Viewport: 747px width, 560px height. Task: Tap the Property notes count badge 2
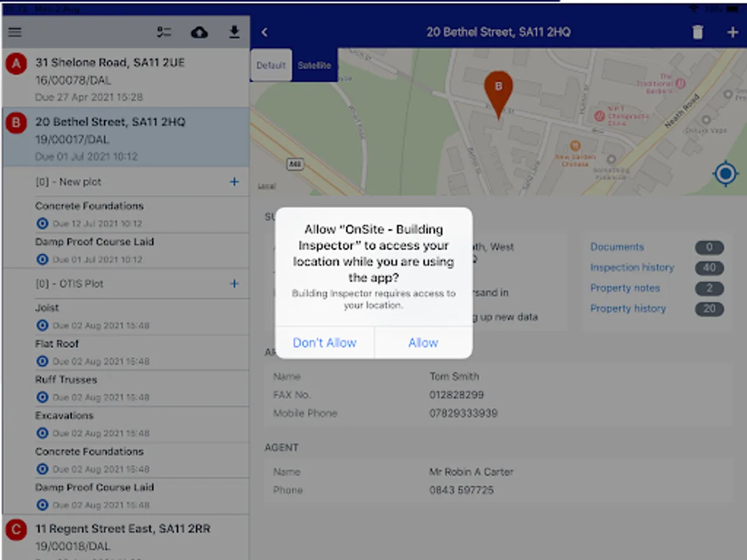[x=709, y=289]
